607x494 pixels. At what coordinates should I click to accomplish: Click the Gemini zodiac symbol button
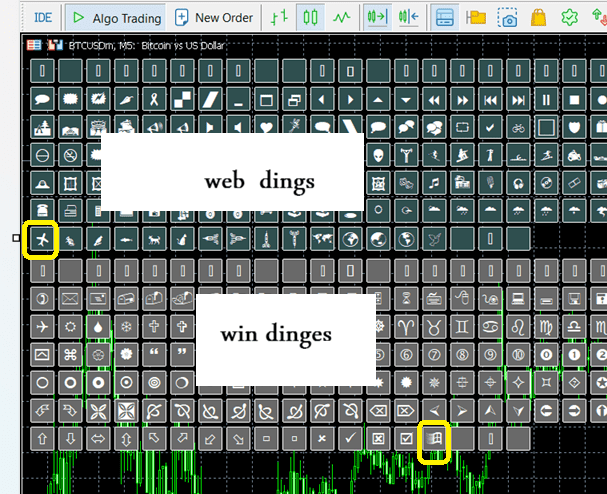pyautogui.click(x=462, y=327)
